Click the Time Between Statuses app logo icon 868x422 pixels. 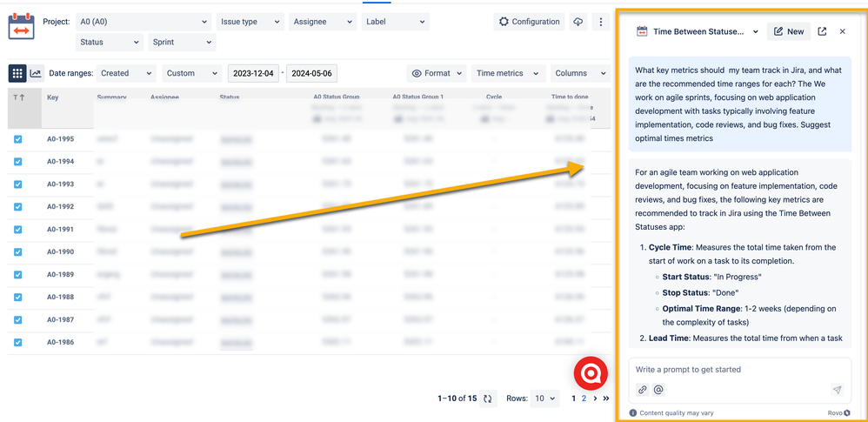[x=22, y=27]
